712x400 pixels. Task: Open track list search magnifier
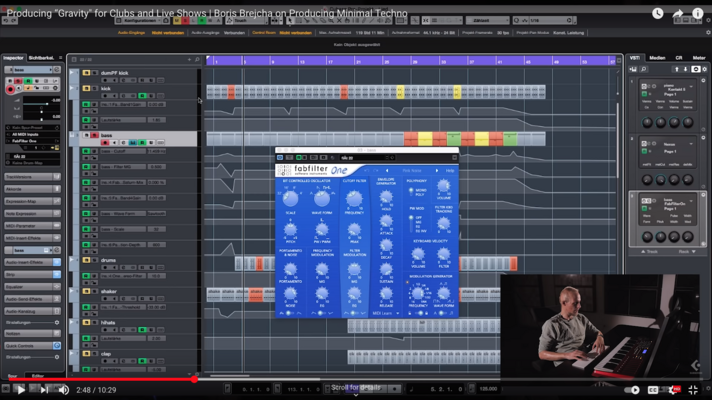(197, 59)
